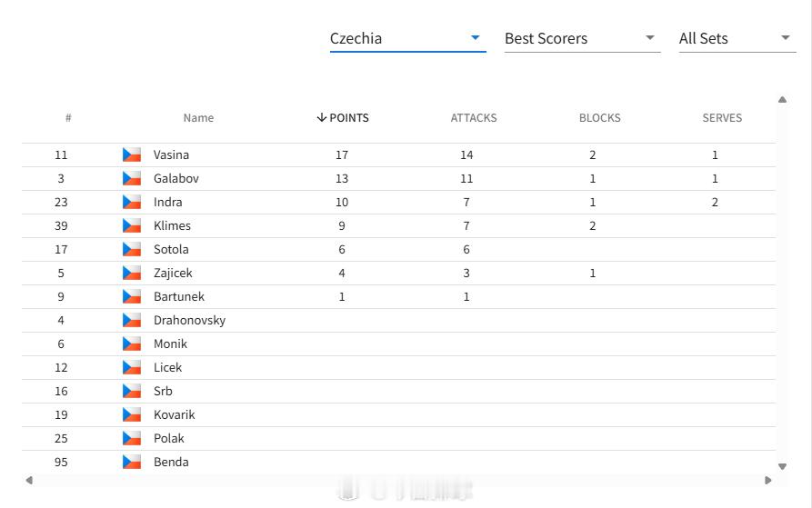Open the Czechia team dropdown
Image resolution: width=812 pixels, height=508 pixels.
click(407, 38)
